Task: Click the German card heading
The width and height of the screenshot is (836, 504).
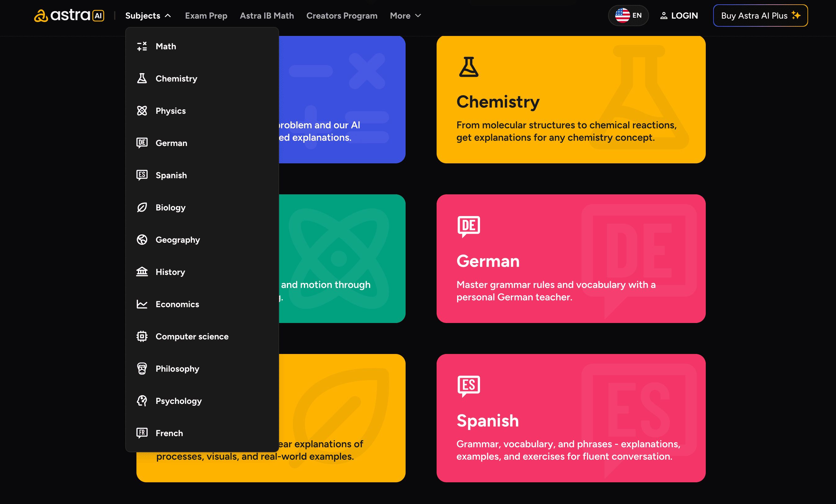Action: click(488, 261)
